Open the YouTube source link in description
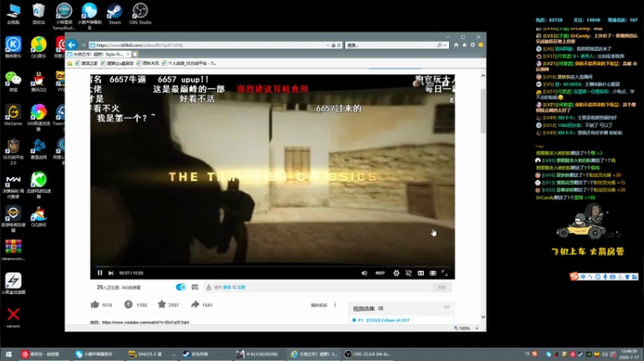Image resolution: width=644 pixels, height=361 pixels. pos(145,323)
